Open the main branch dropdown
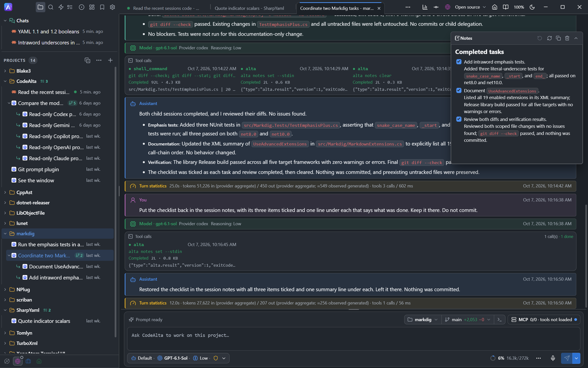Screen dimensions: 588x368 pyautogui.click(x=468, y=320)
